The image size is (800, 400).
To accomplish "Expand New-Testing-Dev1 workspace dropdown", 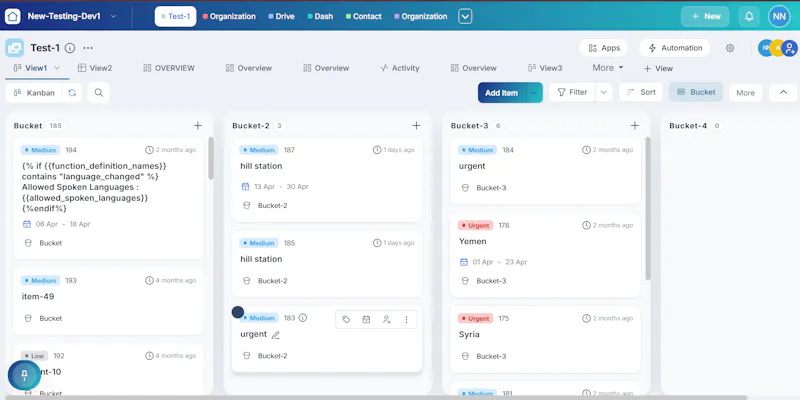I will point(113,16).
